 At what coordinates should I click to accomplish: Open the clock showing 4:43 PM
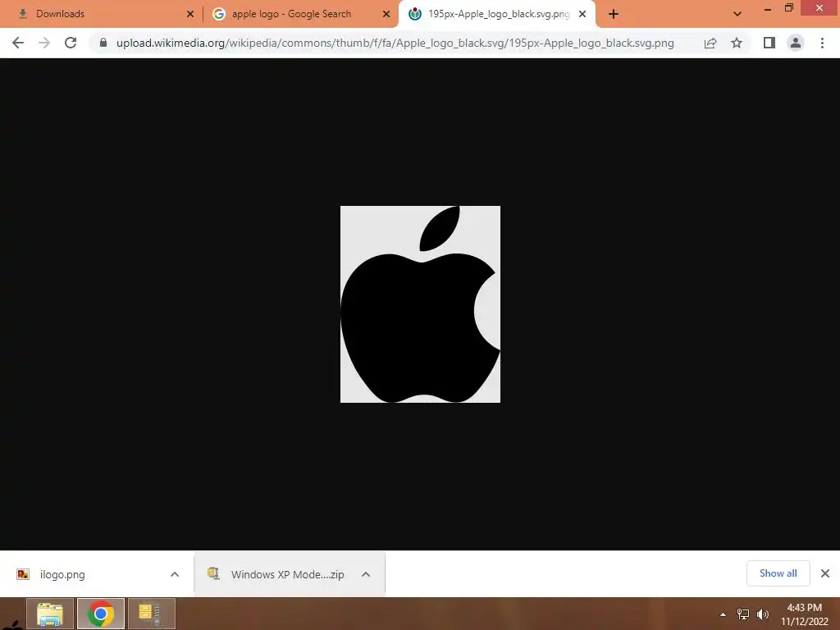tap(804, 614)
